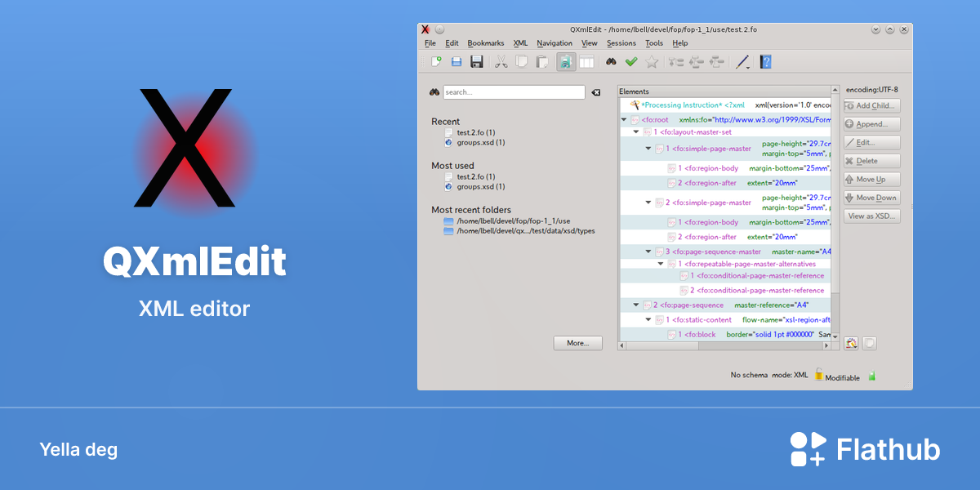Select test.2.fo under Recent
The width and height of the screenshot is (980, 490).
[475, 132]
